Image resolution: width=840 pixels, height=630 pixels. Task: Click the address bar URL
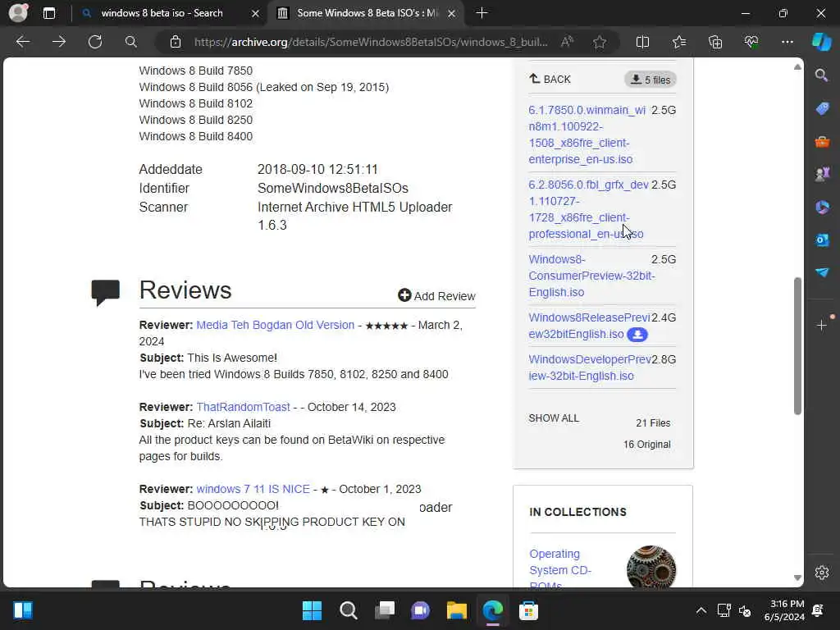371,42
